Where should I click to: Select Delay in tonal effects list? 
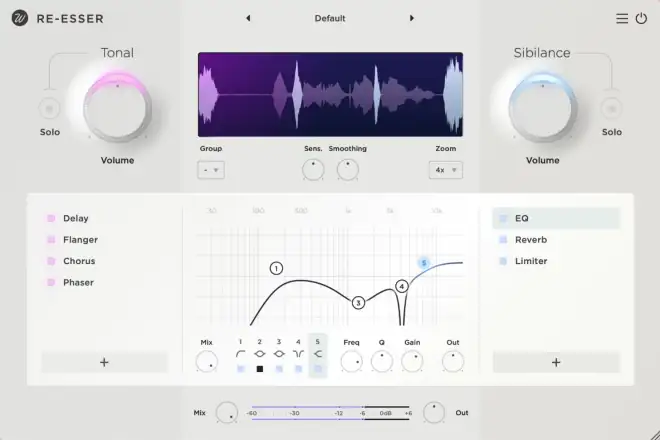tap(76, 218)
